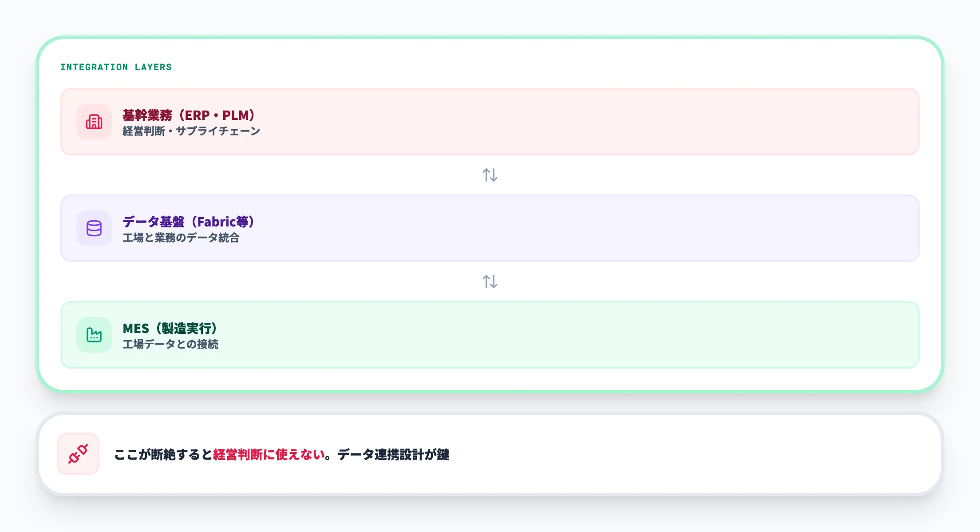The image size is (980, 532).
Task: Click the 工場データとの接続 subtitle
Action: pyautogui.click(x=170, y=344)
